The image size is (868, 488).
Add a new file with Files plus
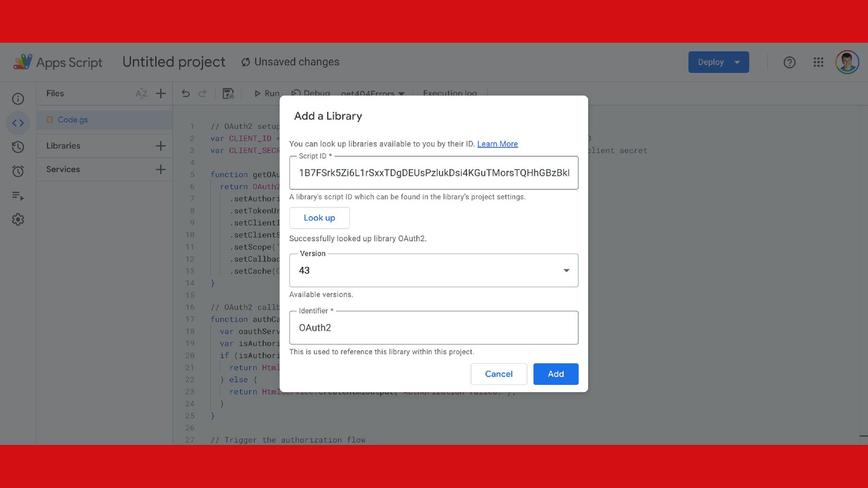[160, 94]
